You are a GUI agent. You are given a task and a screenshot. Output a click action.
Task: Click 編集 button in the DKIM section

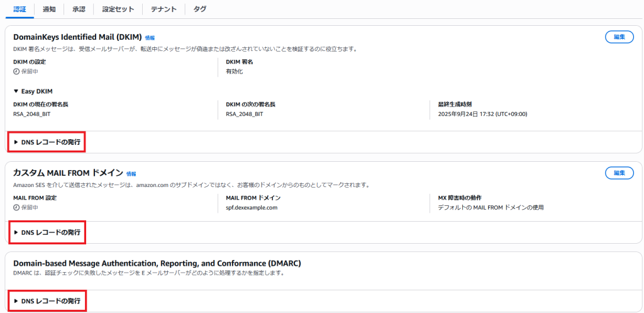pos(619,37)
